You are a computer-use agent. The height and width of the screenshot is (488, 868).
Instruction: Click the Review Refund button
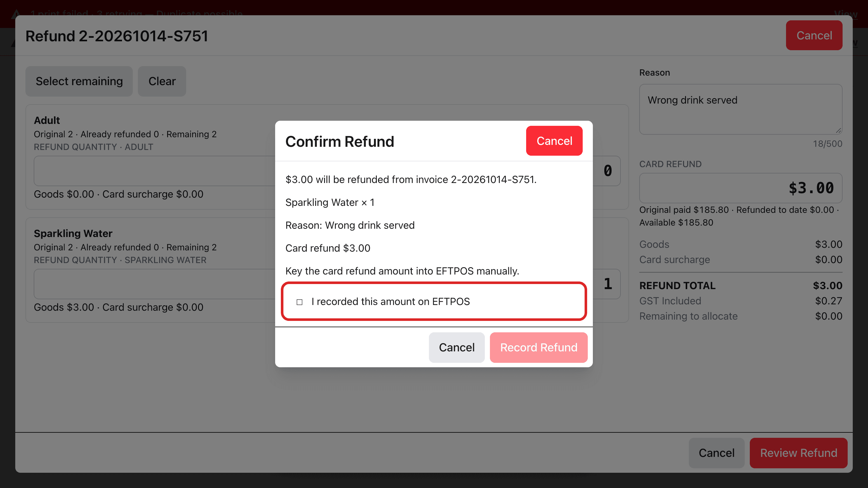click(798, 453)
